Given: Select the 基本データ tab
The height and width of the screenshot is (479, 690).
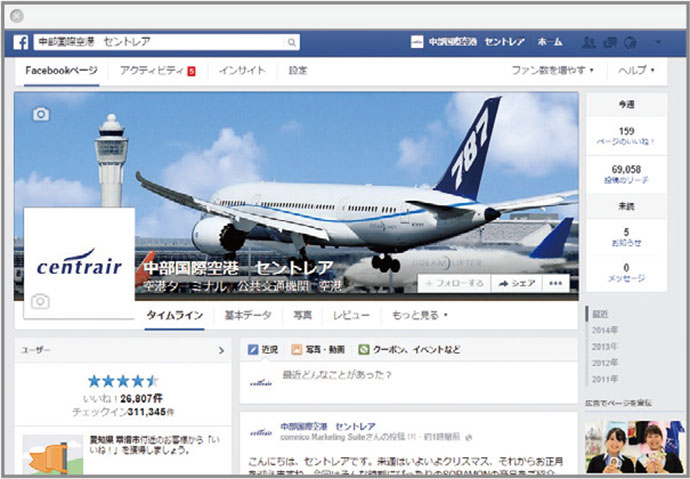Looking at the screenshot, I should coord(248,315).
